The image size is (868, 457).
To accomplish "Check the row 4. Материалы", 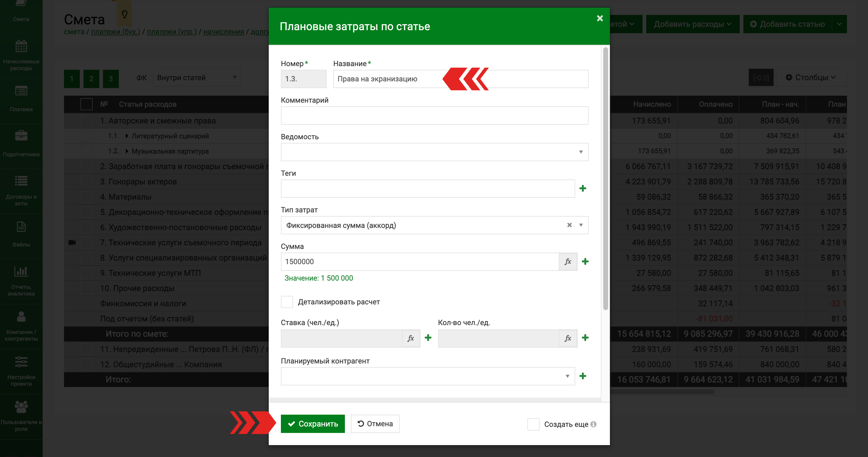I will [x=87, y=197].
